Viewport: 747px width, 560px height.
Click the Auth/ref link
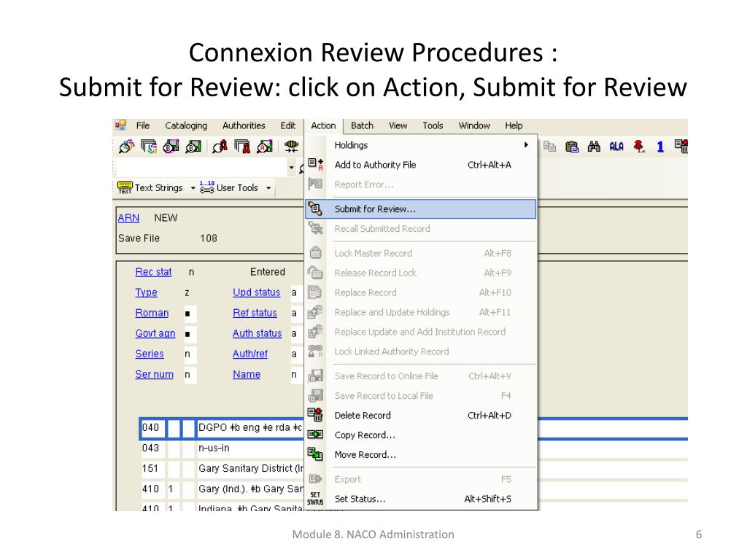click(250, 354)
